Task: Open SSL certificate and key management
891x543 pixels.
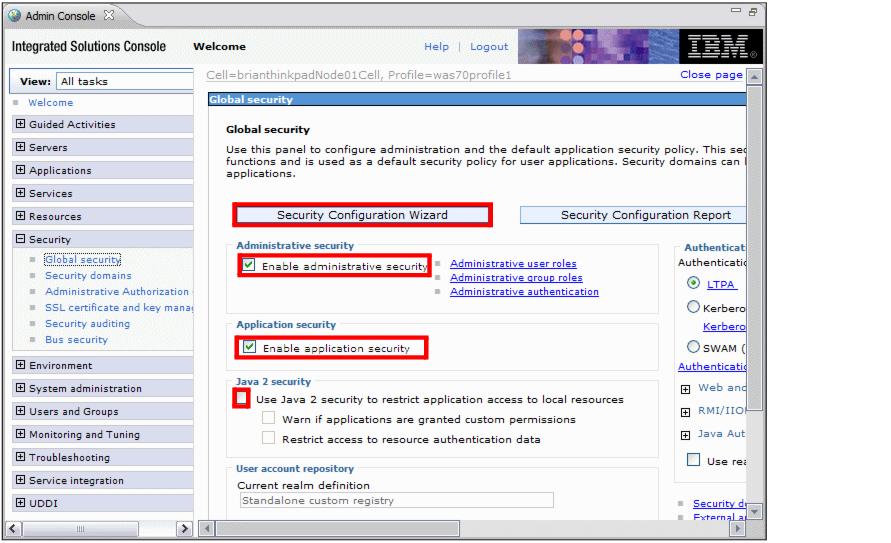Action: 119,307
